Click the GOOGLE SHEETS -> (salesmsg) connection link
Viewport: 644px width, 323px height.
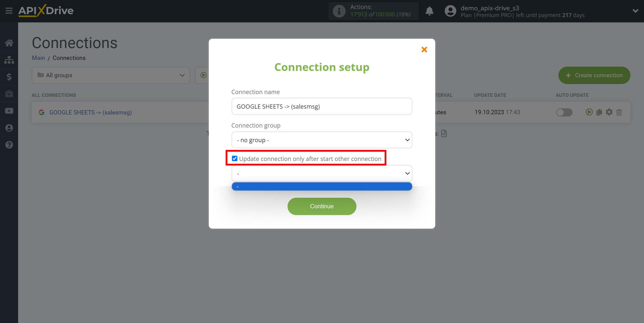pyautogui.click(x=90, y=112)
